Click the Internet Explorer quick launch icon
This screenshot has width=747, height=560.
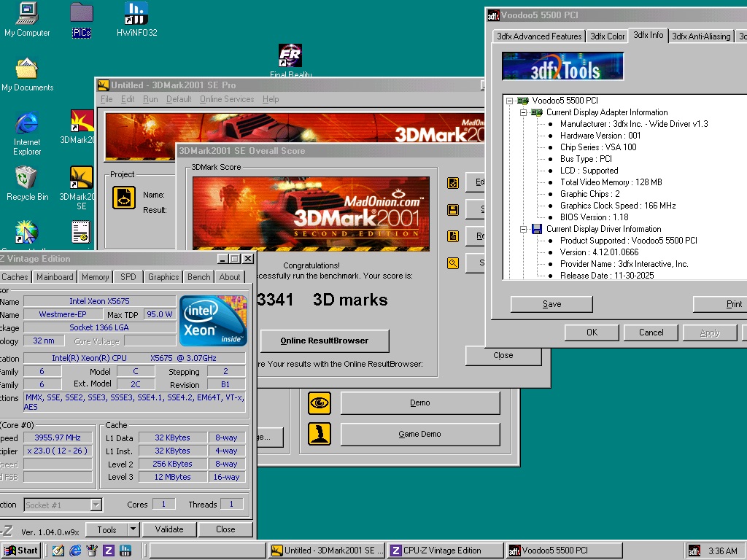[75, 551]
